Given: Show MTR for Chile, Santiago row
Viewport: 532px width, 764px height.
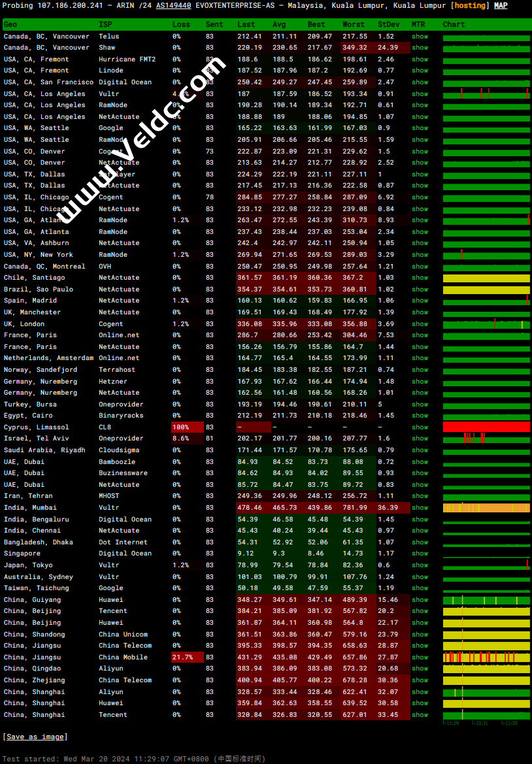Looking at the screenshot, I should click(420, 277).
